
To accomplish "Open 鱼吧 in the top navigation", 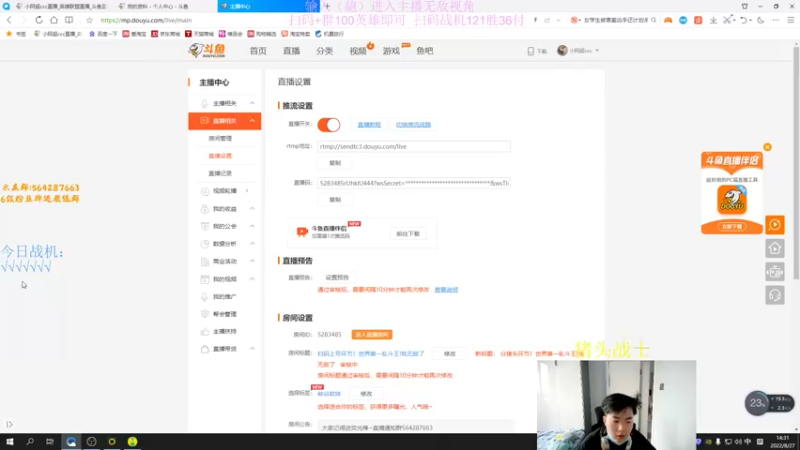I will pyautogui.click(x=424, y=51).
